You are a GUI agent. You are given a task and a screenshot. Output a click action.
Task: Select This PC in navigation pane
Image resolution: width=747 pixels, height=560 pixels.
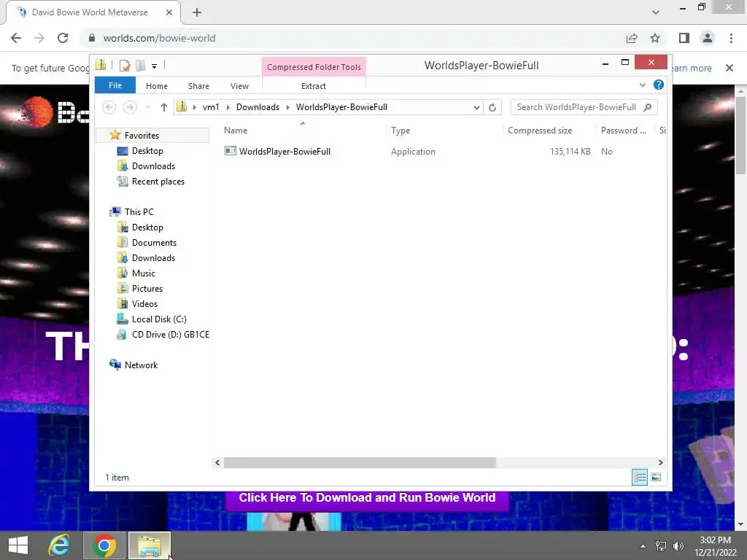[139, 212]
